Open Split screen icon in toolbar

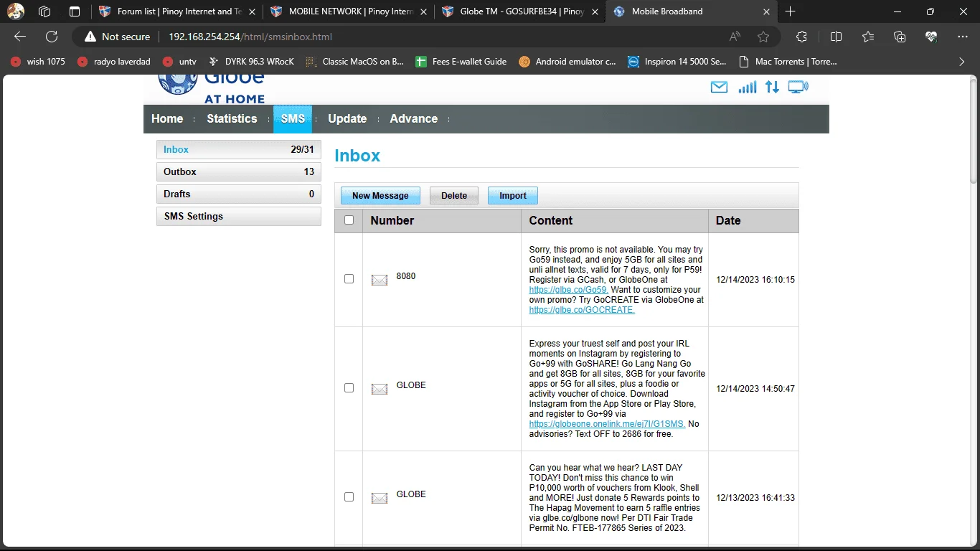pyautogui.click(x=836, y=37)
